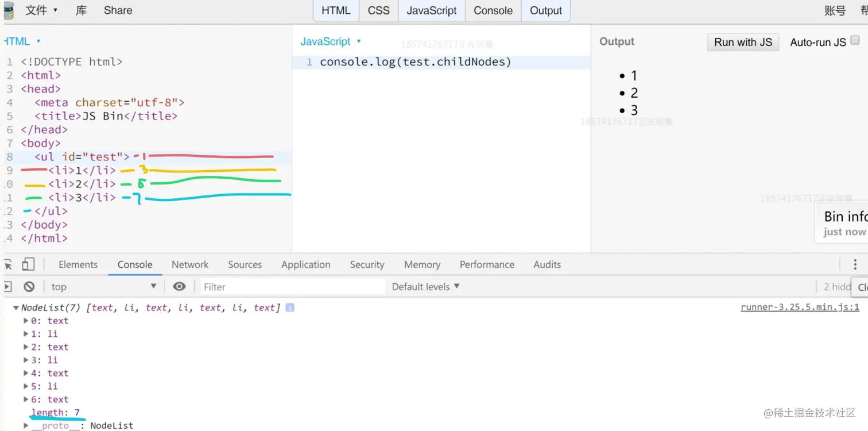Expand the 4: text node
868x431 pixels.
26,374
